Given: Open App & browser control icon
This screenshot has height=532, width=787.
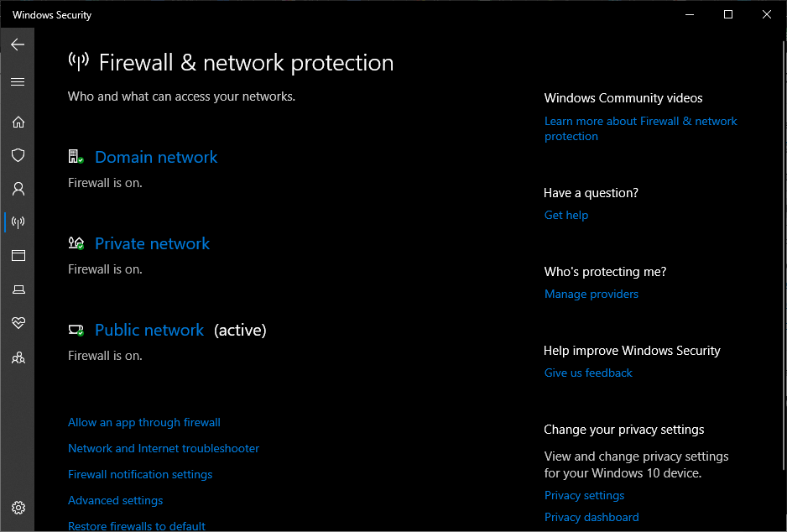Looking at the screenshot, I should [18, 256].
